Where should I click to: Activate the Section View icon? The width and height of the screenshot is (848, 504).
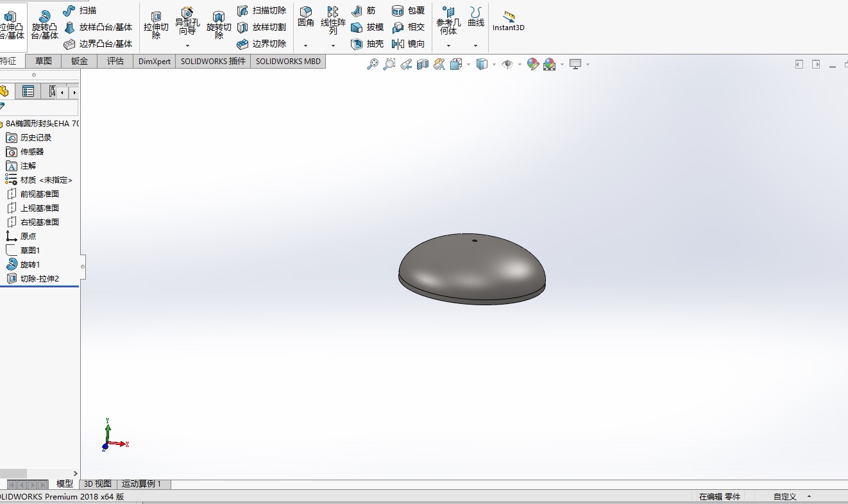point(423,64)
